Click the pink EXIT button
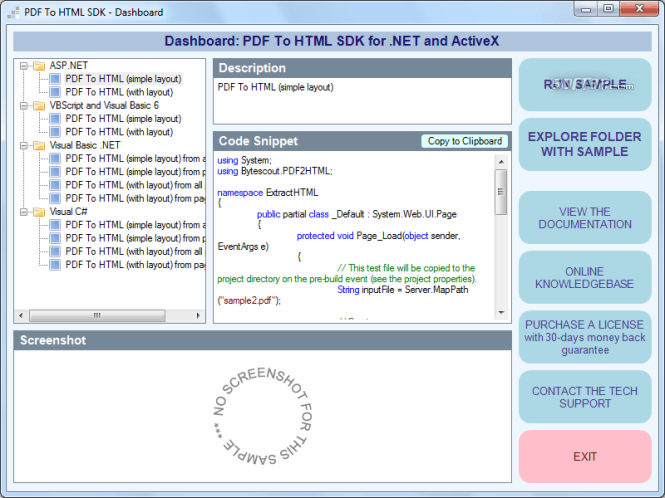The height and width of the screenshot is (498, 665). [x=585, y=457]
